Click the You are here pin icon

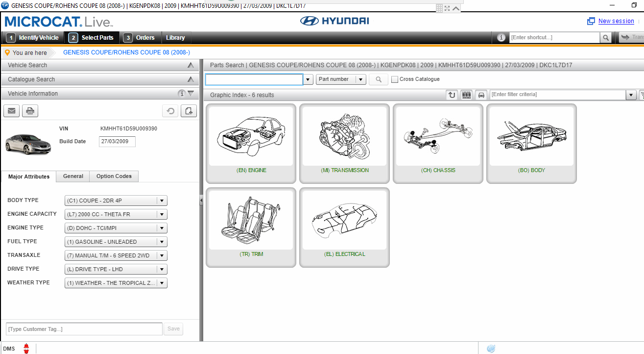(7, 52)
